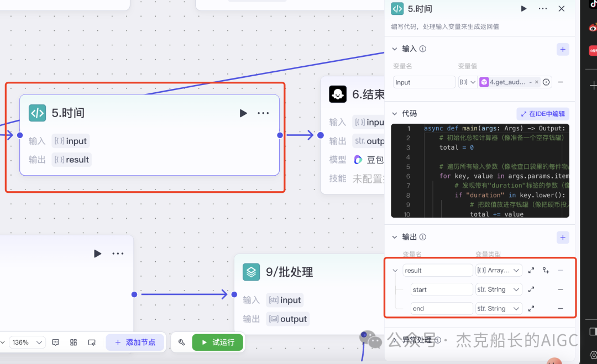597x364 pixels.
Task: Toggle the sidebar panel icon at the right edge
Action: [593, 331]
